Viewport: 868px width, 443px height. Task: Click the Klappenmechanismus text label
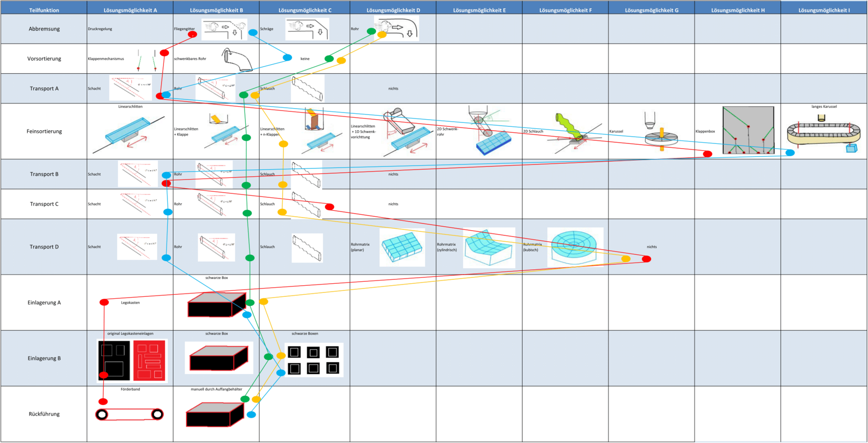(106, 59)
